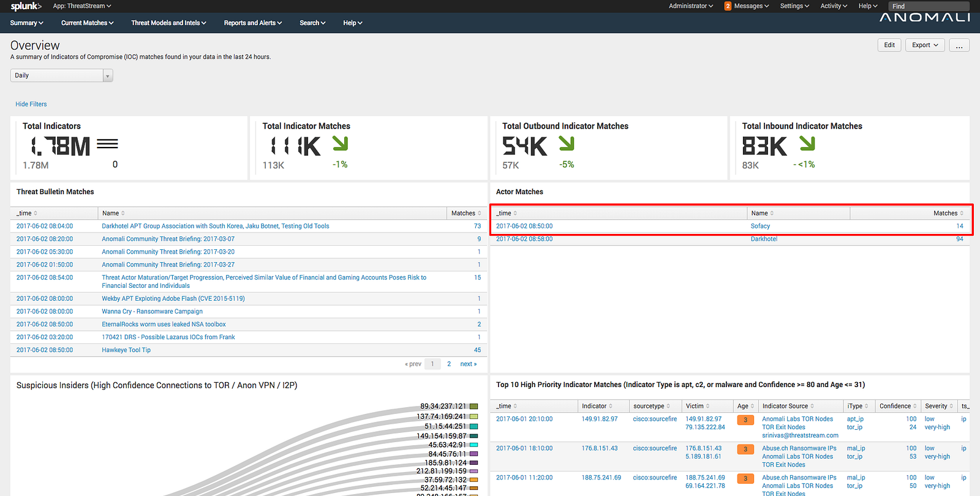980x496 pixels.
Task: Click the trend arrow on Total Inbound Indicator Matches
Action: tap(807, 143)
